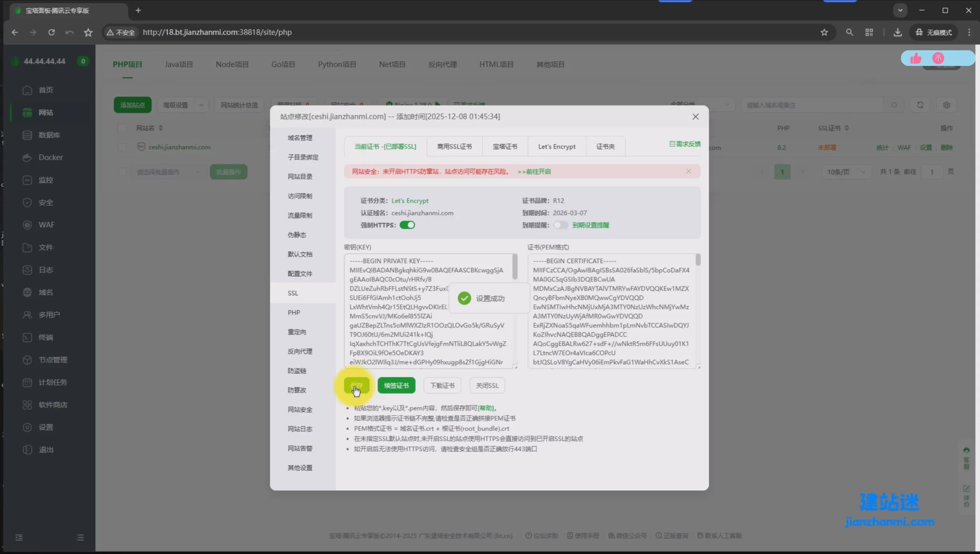Enable the 到期提醒 expiry reminder switch
The width and height of the screenshot is (980, 554).
tap(560, 225)
